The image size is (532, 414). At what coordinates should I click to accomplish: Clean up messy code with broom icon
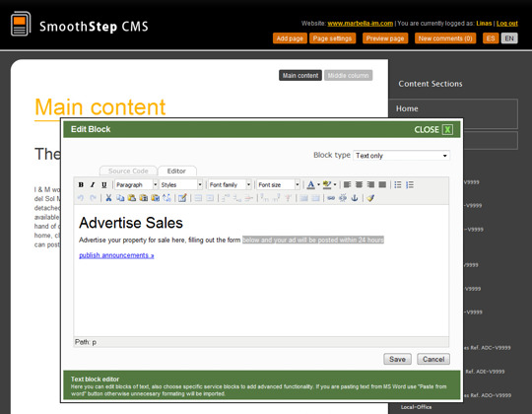click(x=370, y=198)
